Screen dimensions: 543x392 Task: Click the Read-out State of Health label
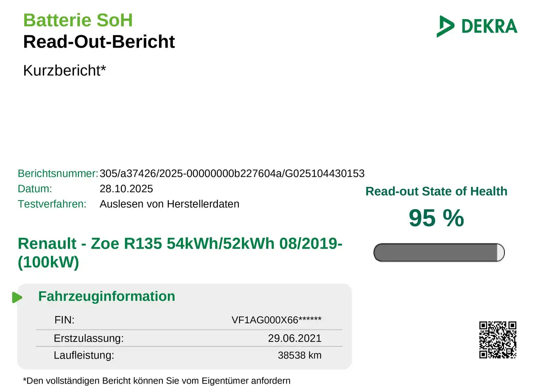[436, 191]
